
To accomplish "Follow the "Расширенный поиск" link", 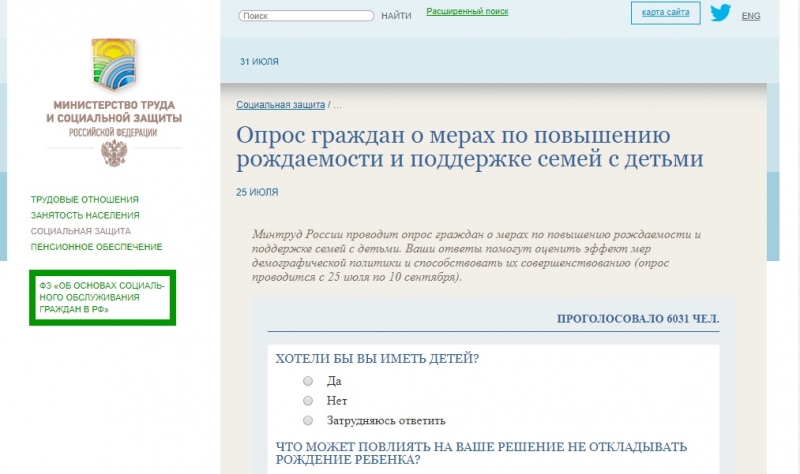I will tap(467, 11).
